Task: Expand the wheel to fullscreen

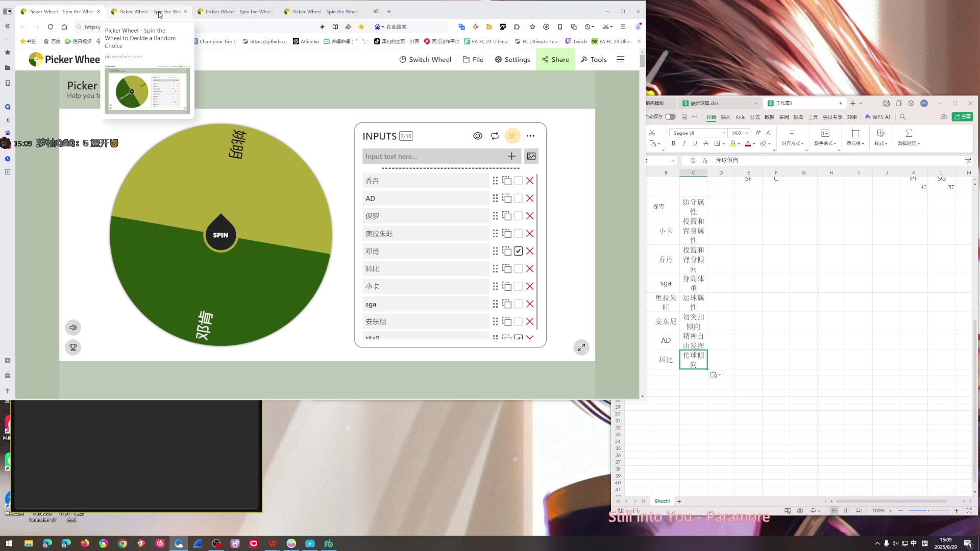Action: point(581,347)
